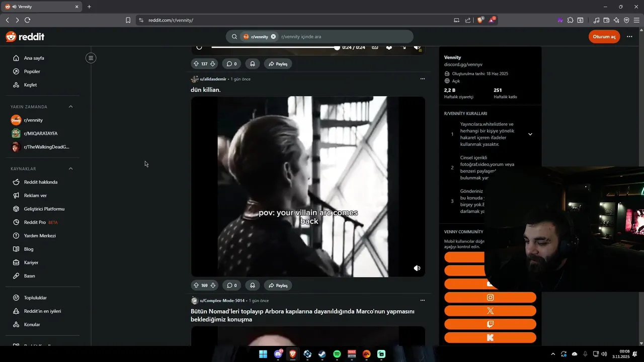
Task: Open comments on the 169-point post
Action: tap(231, 286)
